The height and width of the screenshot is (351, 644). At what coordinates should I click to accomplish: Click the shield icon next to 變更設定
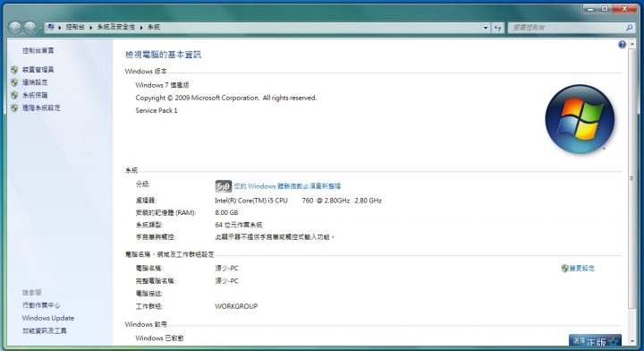pos(564,268)
